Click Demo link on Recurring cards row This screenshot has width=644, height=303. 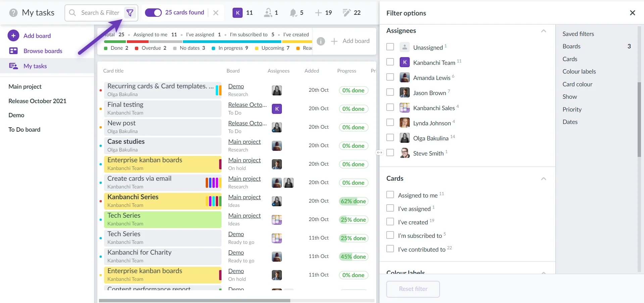point(236,86)
